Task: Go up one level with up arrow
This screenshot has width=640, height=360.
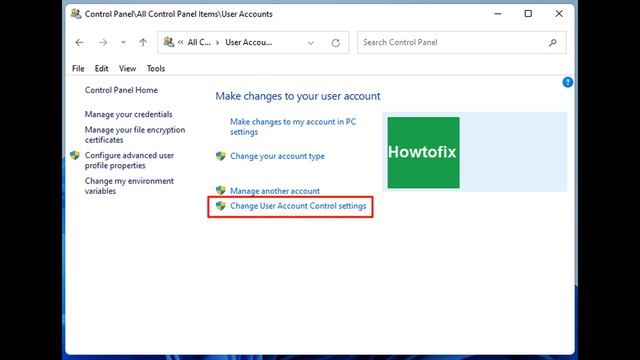Action: pyautogui.click(x=143, y=42)
